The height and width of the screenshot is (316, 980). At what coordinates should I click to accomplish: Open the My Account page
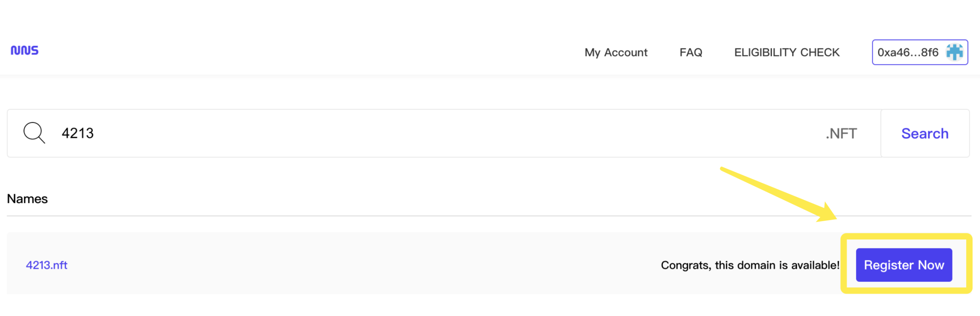616,53
